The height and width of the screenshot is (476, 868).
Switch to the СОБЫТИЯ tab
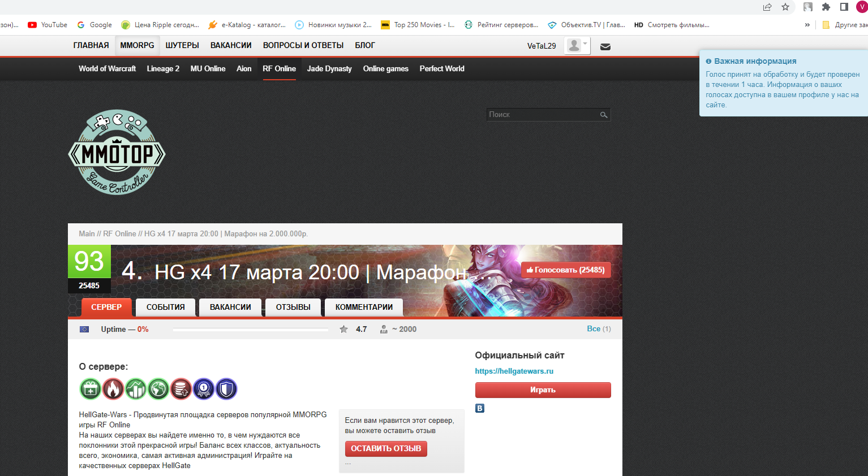[165, 307]
